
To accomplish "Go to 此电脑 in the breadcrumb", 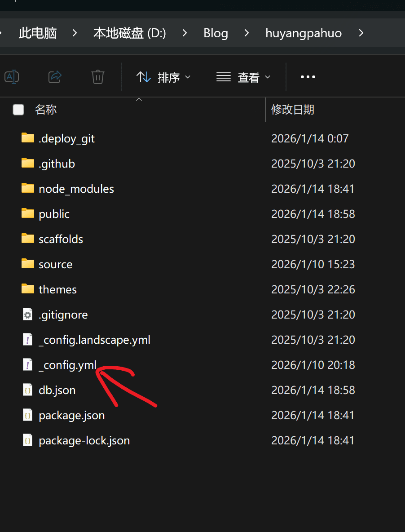I will point(38,33).
